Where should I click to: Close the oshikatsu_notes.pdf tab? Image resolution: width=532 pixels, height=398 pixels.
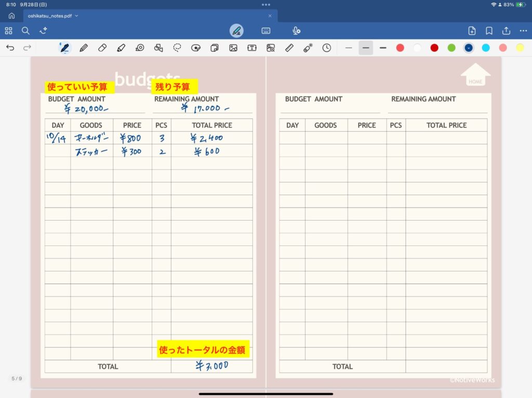point(270,16)
